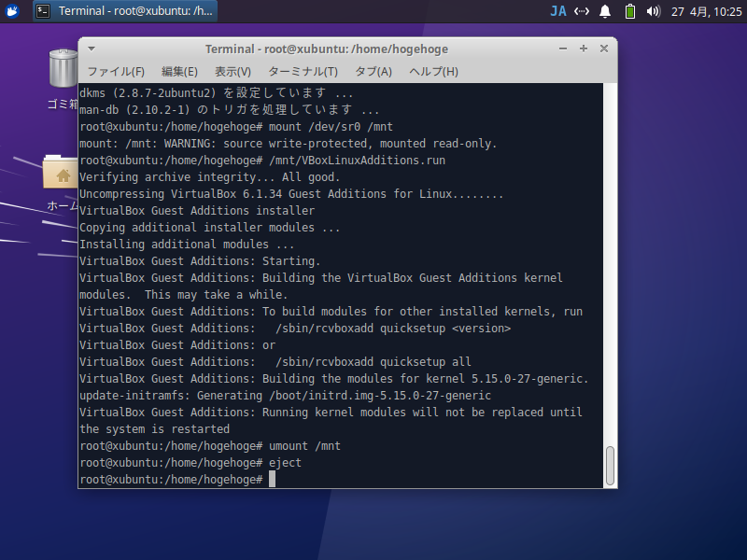Click 'the system is restarted' line
The height and width of the screenshot is (560, 747).
tap(154, 429)
